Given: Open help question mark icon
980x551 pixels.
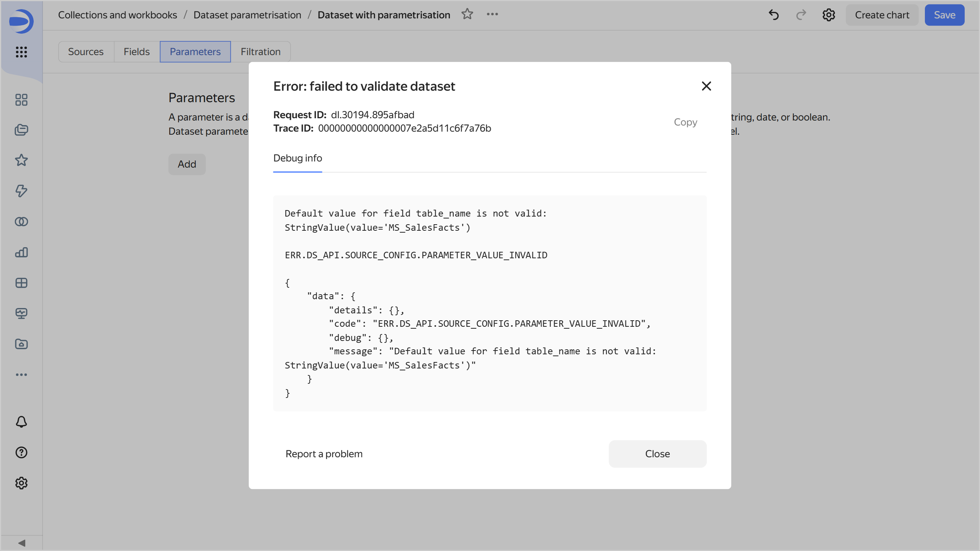Looking at the screenshot, I should click(x=21, y=452).
